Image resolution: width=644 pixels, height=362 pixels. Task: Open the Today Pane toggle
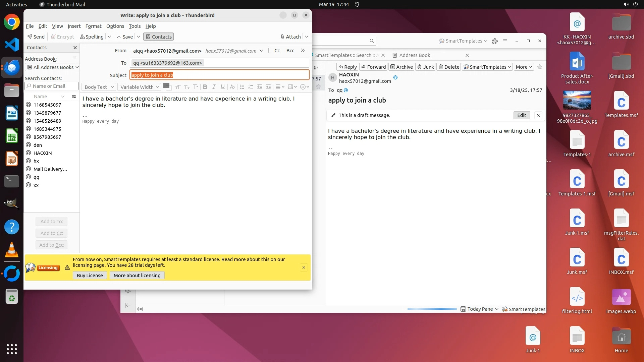point(480,309)
